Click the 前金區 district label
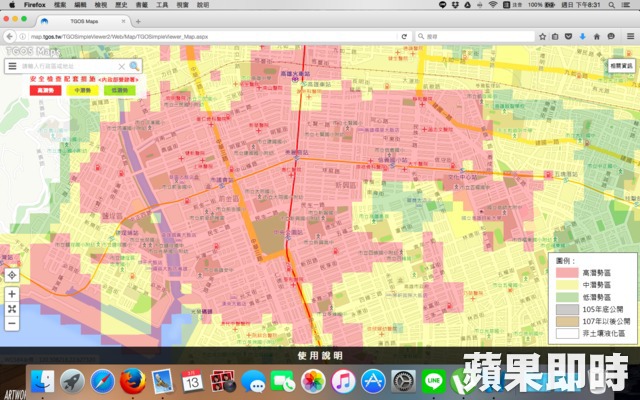The width and height of the screenshot is (640, 400). pos(228,198)
